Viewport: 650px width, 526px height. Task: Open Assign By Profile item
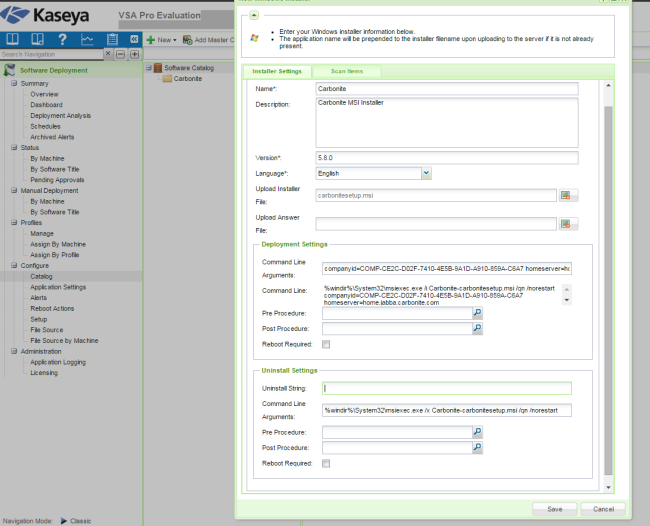[x=55, y=255]
